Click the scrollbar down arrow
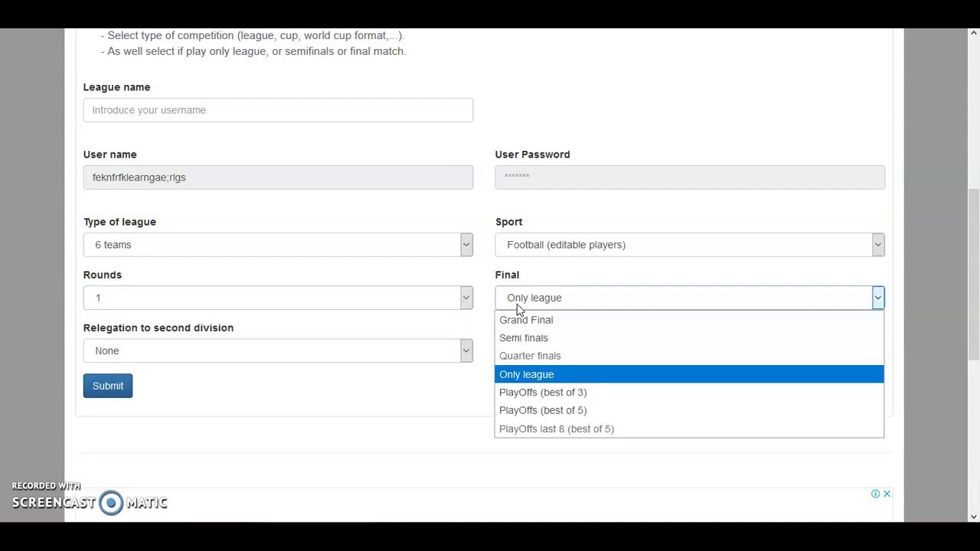The width and height of the screenshot is (980, 551). (x=974, y=517)
